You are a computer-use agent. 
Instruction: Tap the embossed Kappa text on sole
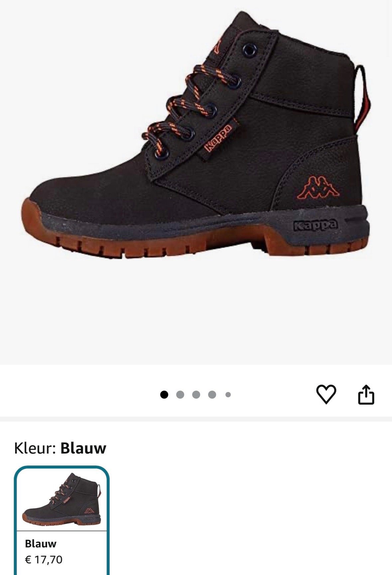(316, 225)
